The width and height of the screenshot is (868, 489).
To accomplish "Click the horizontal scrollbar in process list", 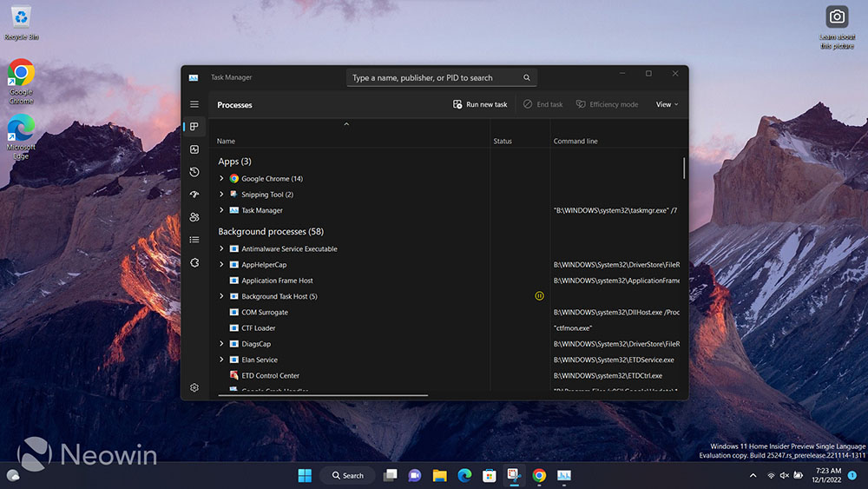I will (323, 395).
